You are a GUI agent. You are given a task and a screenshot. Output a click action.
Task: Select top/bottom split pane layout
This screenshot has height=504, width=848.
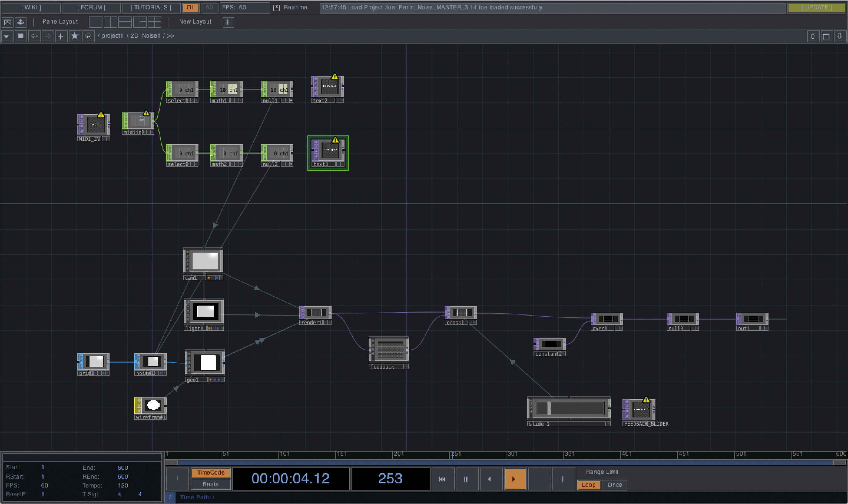[x=125, y=22]
